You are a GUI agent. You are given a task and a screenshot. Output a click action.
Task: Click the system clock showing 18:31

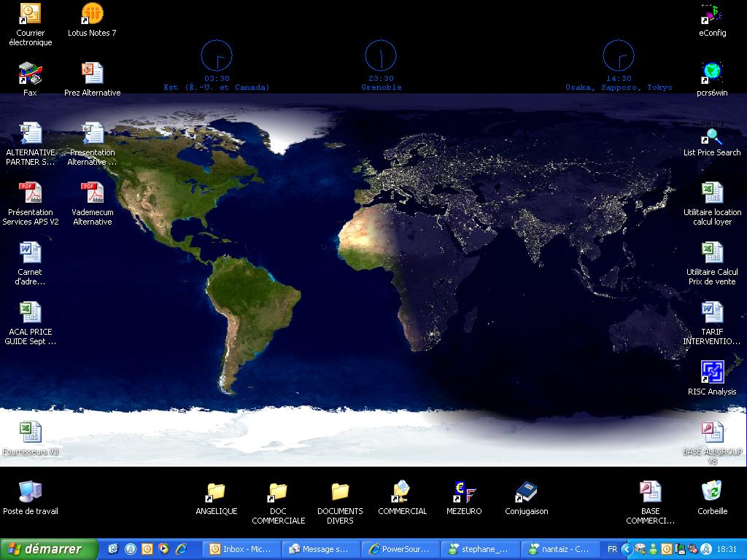coord(727,549)
